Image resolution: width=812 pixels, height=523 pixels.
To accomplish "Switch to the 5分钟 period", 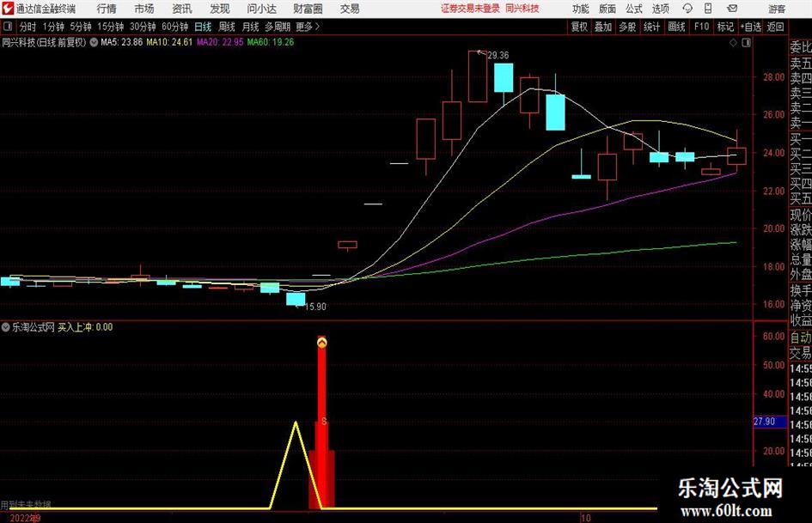I will (x=80, y=27).
